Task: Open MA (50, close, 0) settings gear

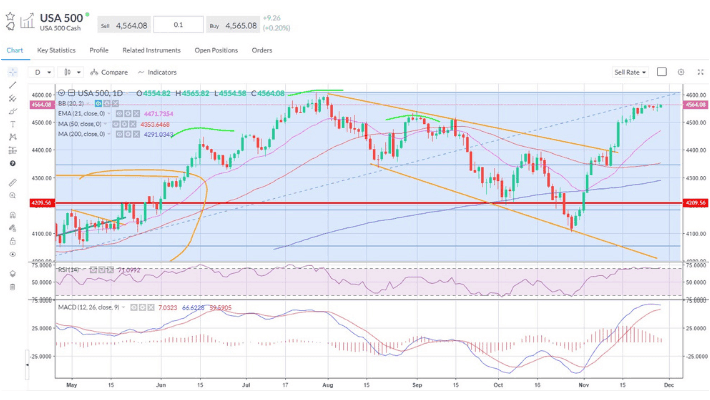Action: click(x=124, y=124)
